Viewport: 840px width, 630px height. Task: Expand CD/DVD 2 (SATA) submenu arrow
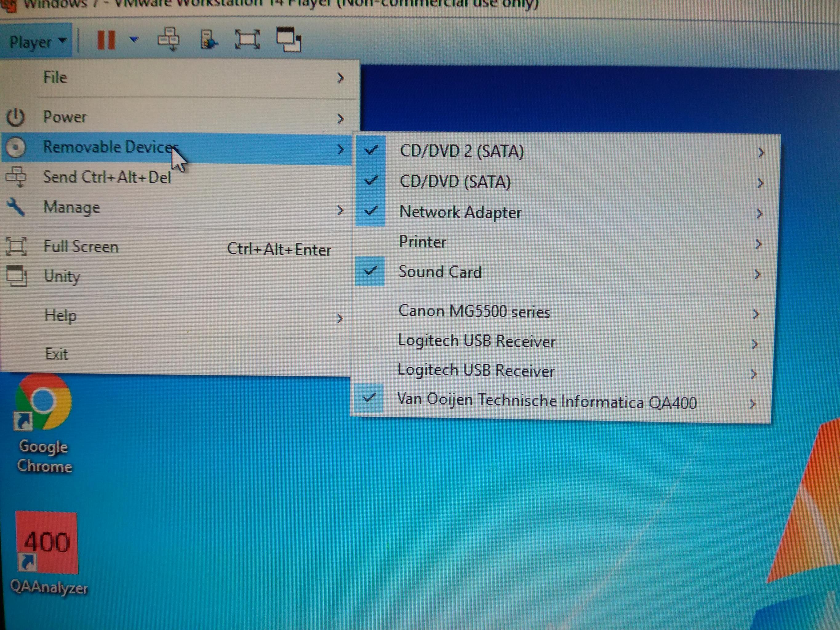click(x=761, y=153)
